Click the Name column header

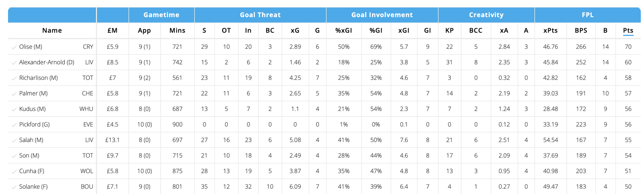(x=52, y=31)
